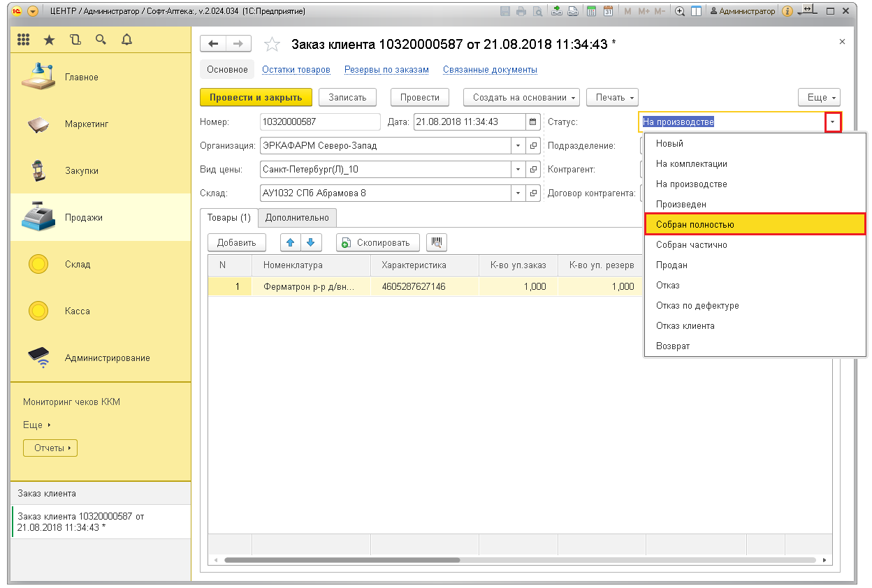Click the search magnifier icon
The image size is (872, 588).
101,41
